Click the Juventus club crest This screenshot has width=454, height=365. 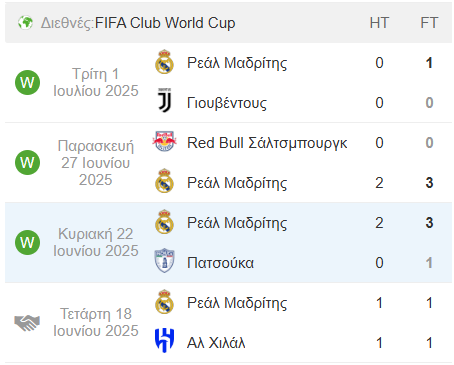click(x=164, y=100)
